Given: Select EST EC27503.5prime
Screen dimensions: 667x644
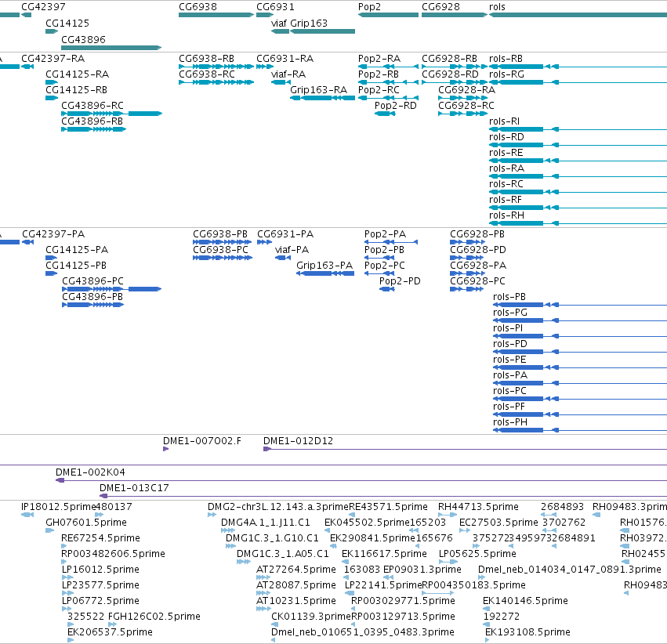Looking at the screenshot, I should tap(465, 530).
